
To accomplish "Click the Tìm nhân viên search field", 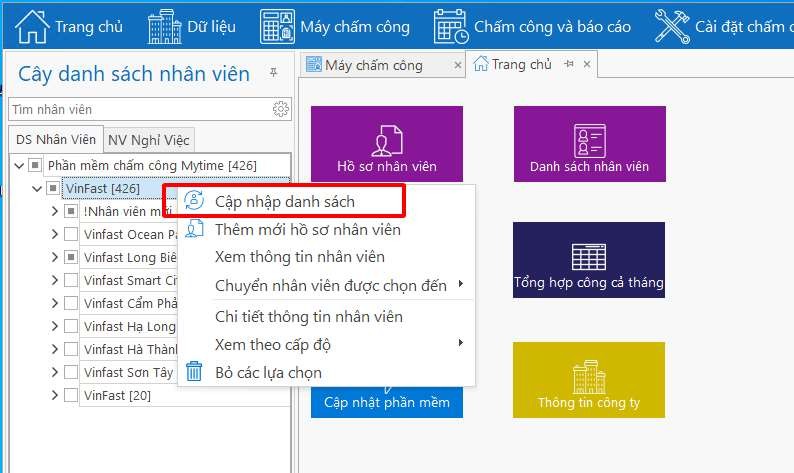I will point(138,109).
